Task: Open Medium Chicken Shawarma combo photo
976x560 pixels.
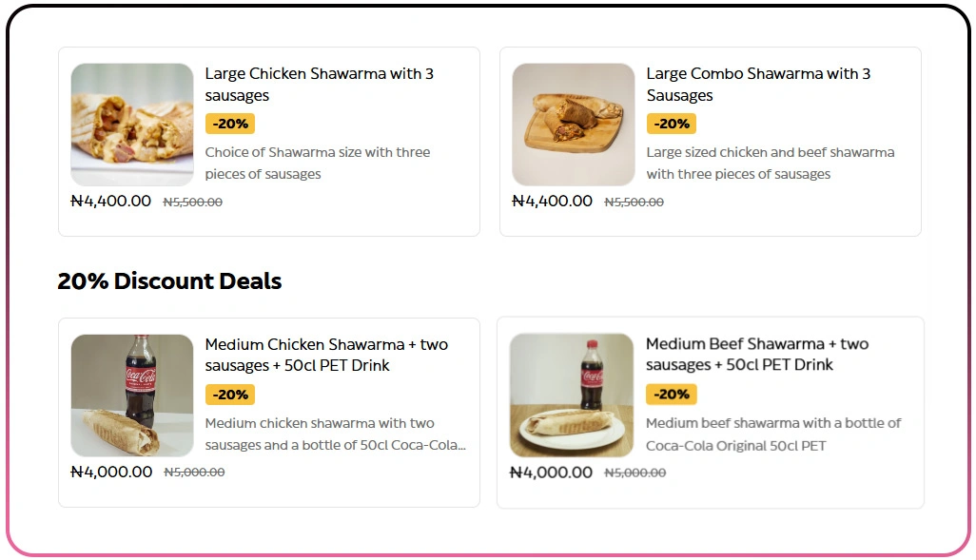Action: (x=132, y=396)
